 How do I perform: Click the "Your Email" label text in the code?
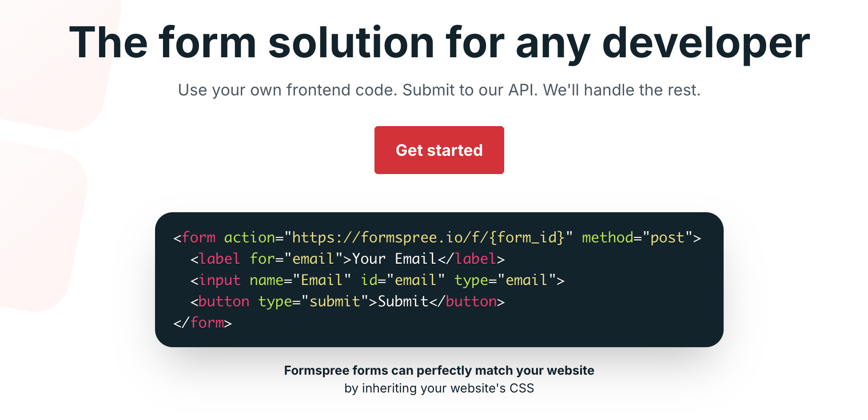394,259
